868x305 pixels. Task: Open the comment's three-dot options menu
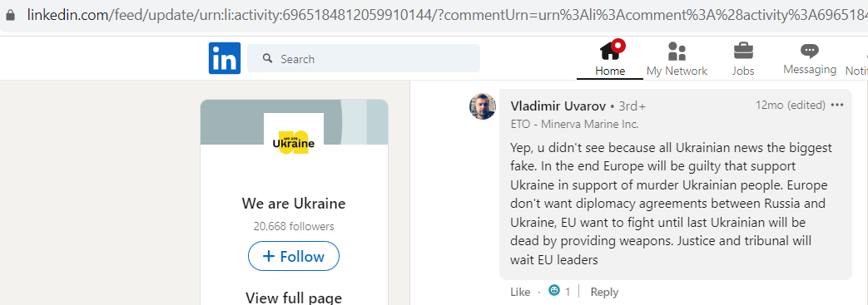pos(837,105)
